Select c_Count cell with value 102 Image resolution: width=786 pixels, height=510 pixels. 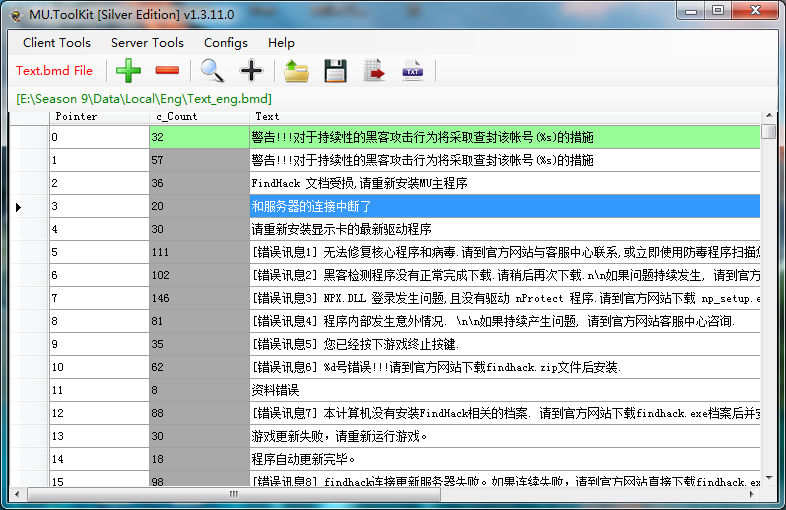tap(200, 275)
